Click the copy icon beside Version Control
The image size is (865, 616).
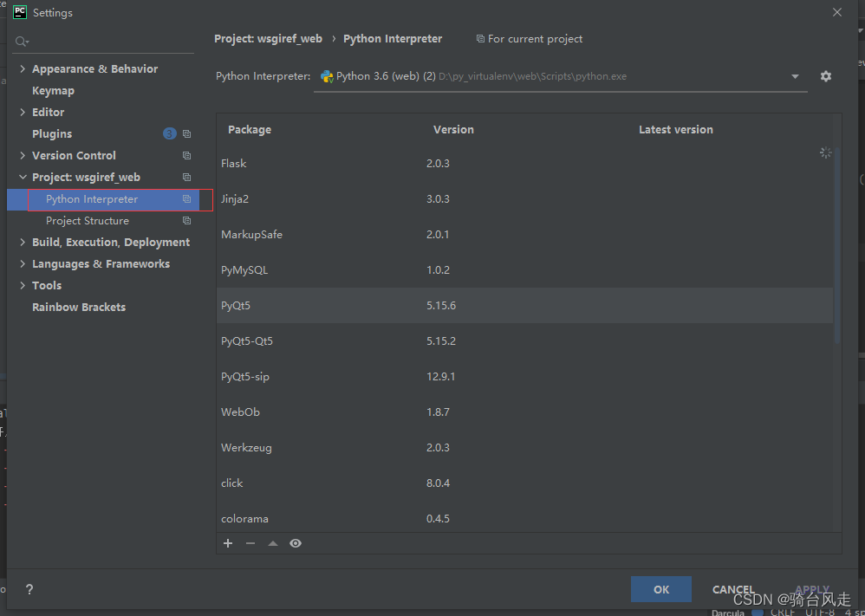tap(187, 156)
